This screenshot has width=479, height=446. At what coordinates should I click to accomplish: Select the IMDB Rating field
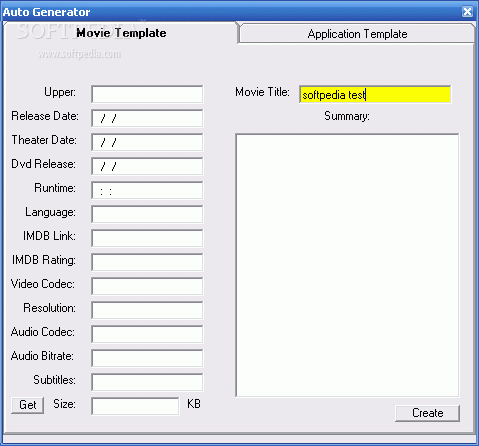147,262
